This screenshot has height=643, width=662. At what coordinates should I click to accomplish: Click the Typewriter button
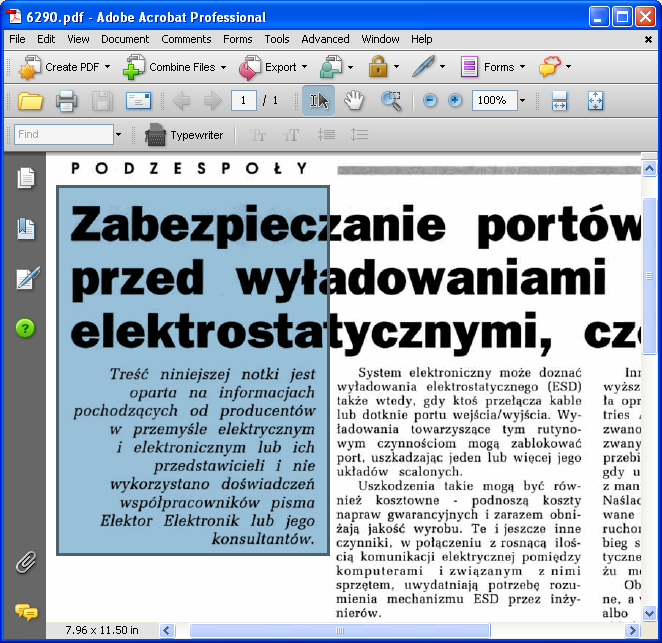(184, 134)
